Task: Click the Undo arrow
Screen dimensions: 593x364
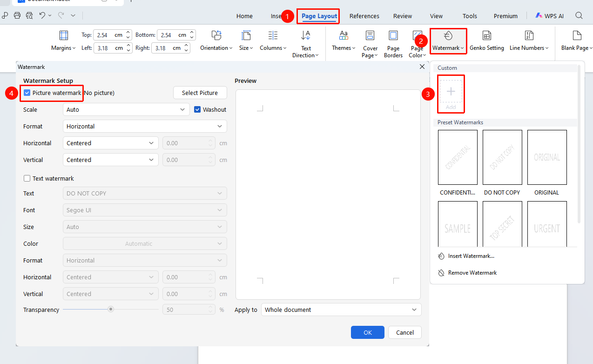Action: pyautogui.click(x=42, y=15)
